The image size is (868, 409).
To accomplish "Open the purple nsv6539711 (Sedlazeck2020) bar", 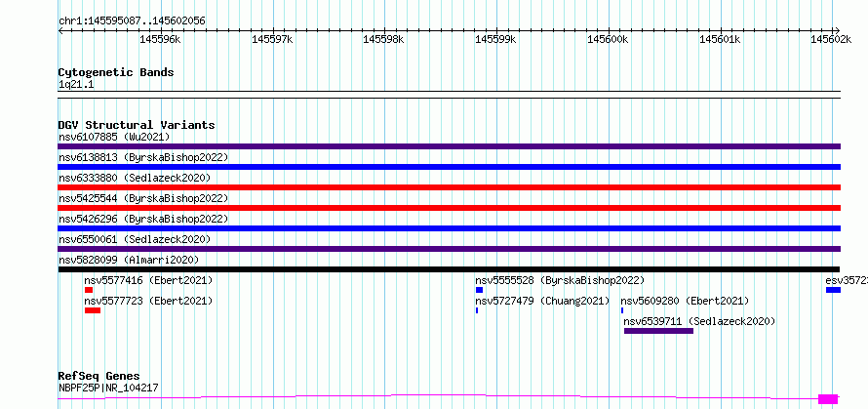I will 658,331.
